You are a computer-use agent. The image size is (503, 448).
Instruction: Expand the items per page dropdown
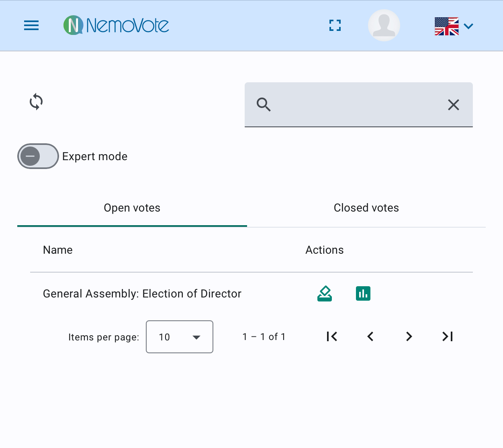[x=180, y=337]
